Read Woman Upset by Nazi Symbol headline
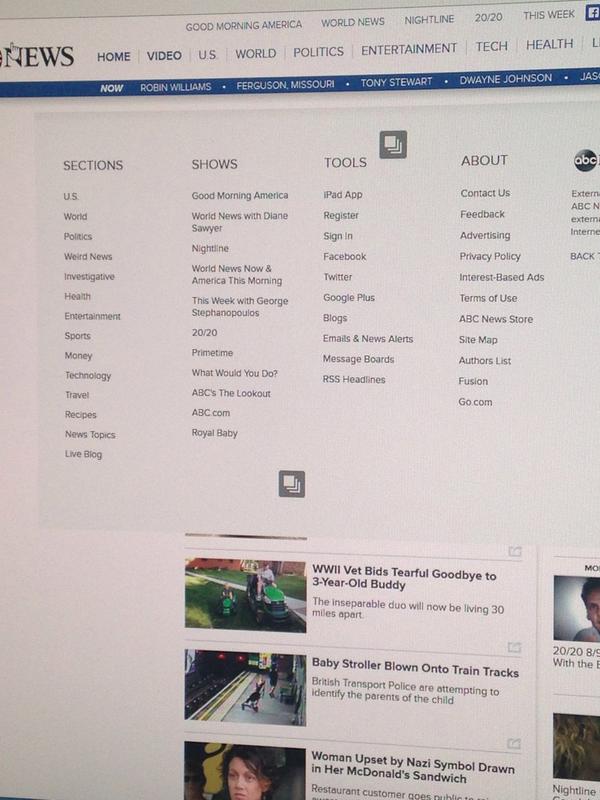 tap(412, 768)
